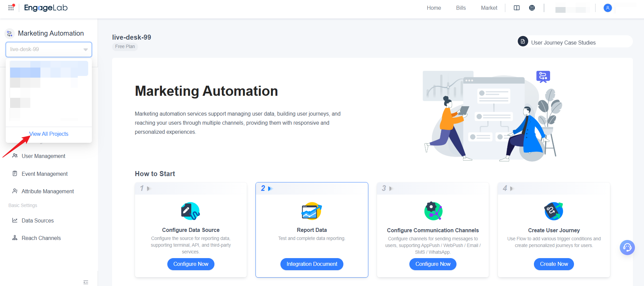The image size is (644, 286).
Task: Click the step 3 arrow marker
Action: tap(391, 189)
